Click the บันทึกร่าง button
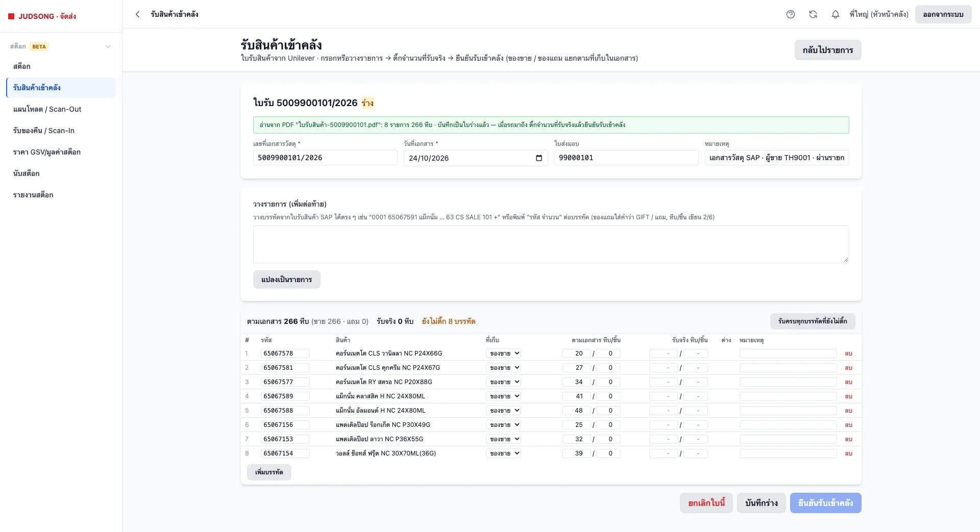This screenshot has height=532, width=980. (x=762, y=503)
